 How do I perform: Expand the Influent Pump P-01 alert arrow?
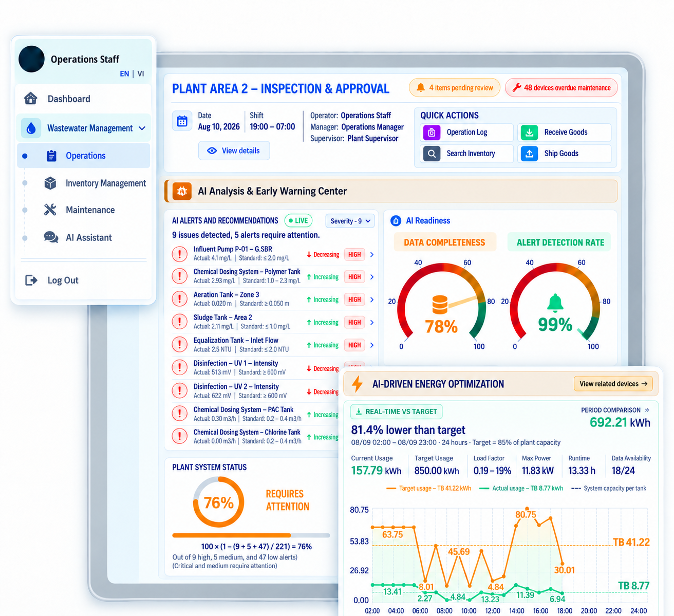pos(372,254)
